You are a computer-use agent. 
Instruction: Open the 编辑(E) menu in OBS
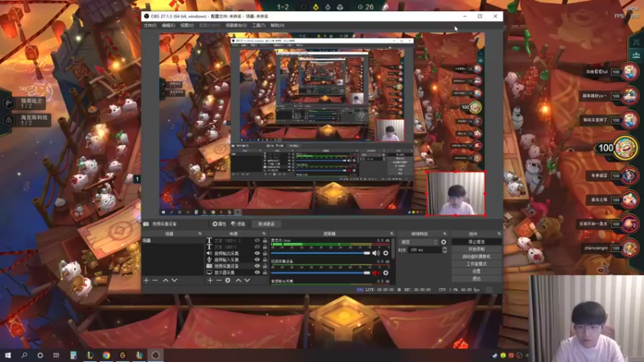pos(168,26)
